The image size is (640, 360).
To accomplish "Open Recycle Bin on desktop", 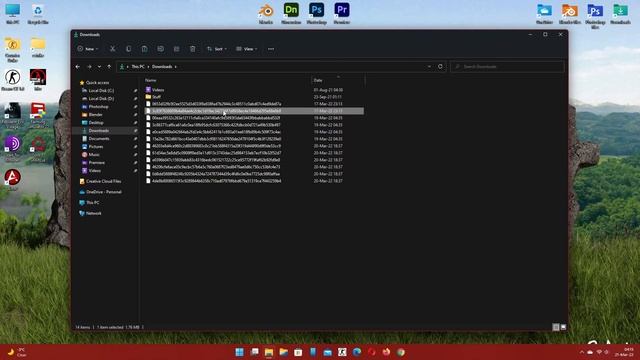I will (x=38, y=13).
